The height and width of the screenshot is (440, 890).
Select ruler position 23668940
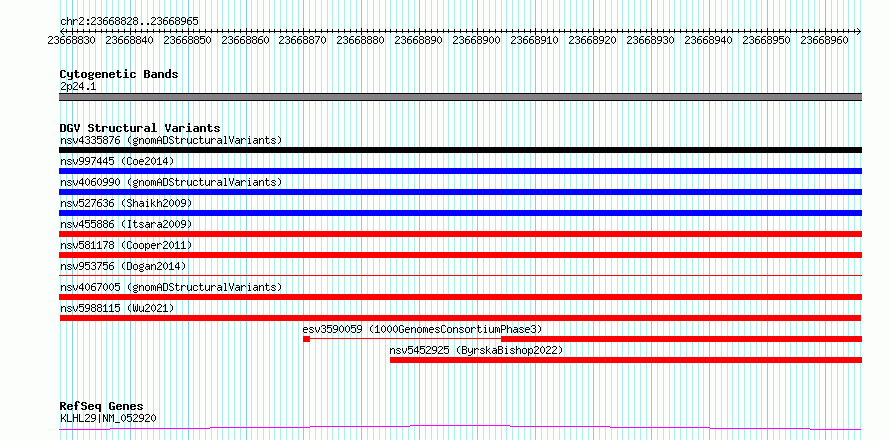708,40
